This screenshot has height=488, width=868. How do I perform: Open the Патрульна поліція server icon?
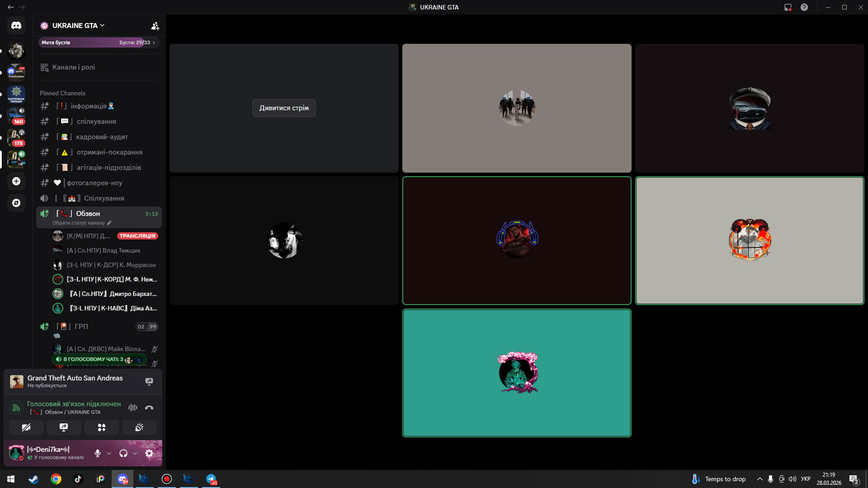16,94
